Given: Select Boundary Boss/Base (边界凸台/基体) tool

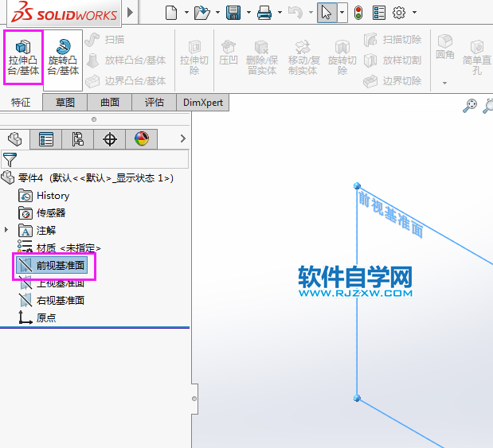Looking at the screenshot, I should coord(126,81).
